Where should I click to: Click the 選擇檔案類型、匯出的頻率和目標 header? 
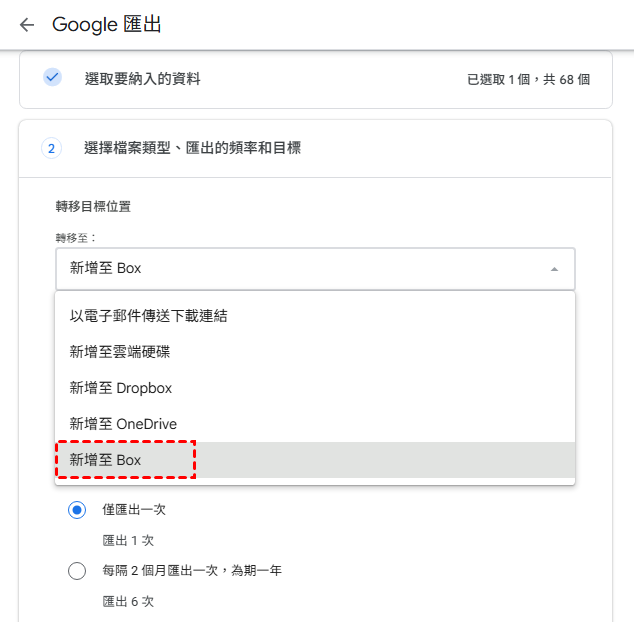193,148
